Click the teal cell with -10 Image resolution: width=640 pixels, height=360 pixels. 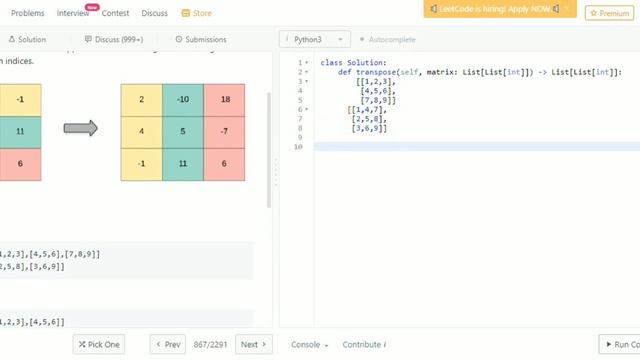[x=183, y=100]
